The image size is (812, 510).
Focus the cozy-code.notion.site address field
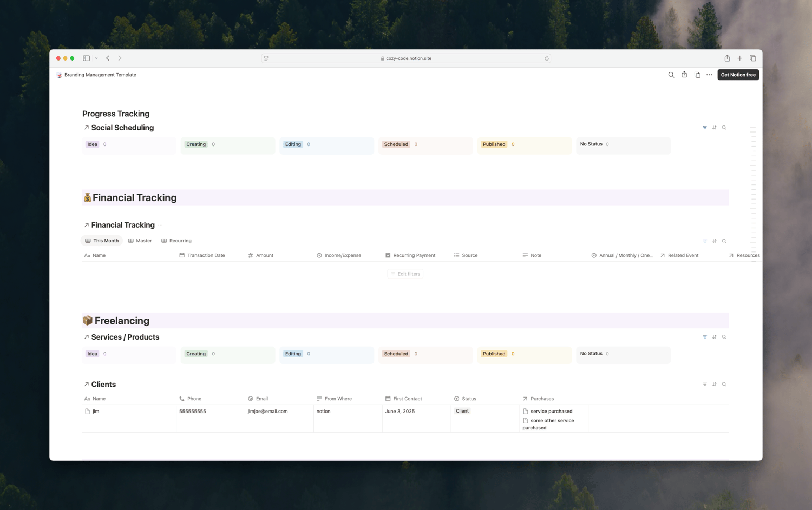406,58
